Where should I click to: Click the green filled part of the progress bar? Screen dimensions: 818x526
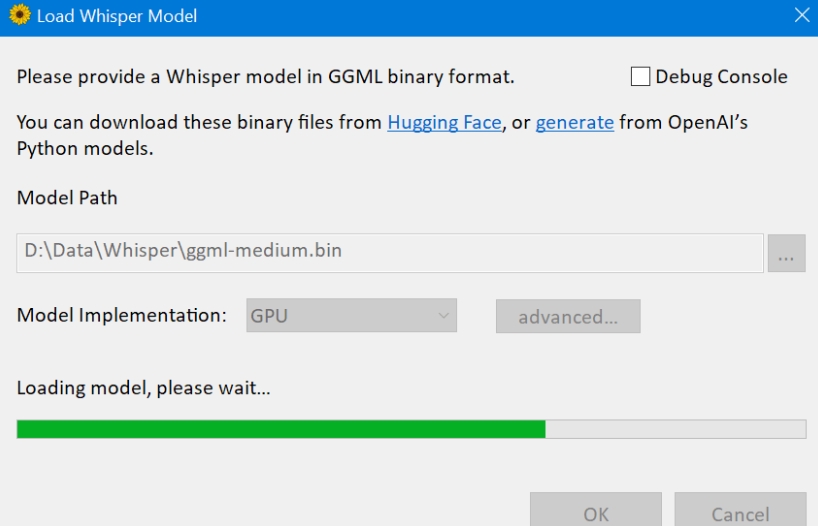tap(280, 429)
